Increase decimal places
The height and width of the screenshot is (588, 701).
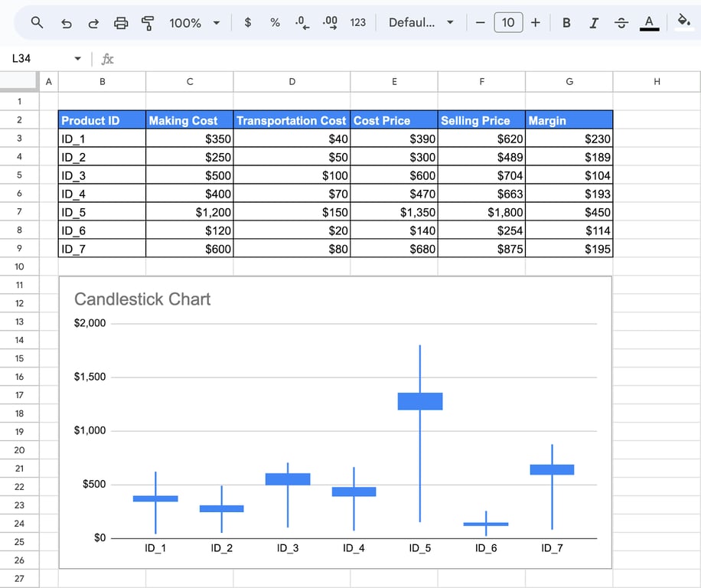(x=330, y=22)
